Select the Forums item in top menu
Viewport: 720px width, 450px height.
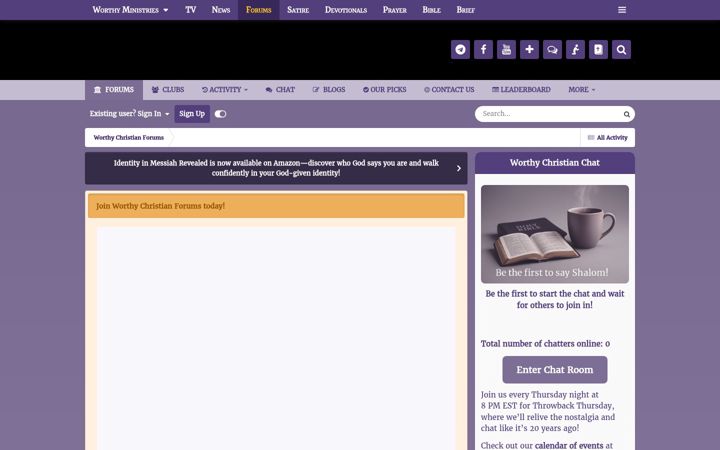click(259, 10)
